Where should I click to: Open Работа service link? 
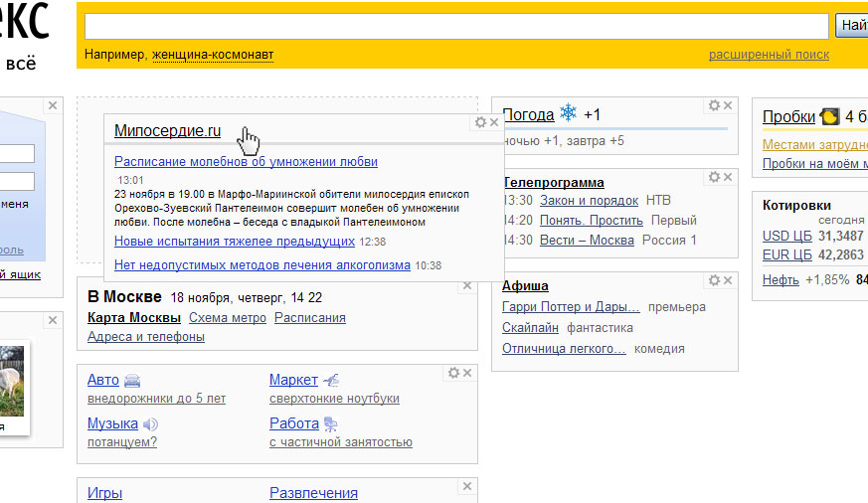294,423
